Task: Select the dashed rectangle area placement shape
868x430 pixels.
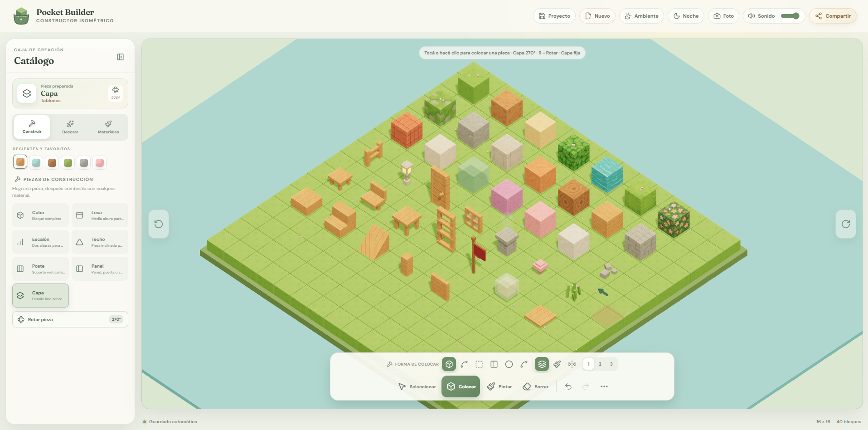Action: point(479,364)
